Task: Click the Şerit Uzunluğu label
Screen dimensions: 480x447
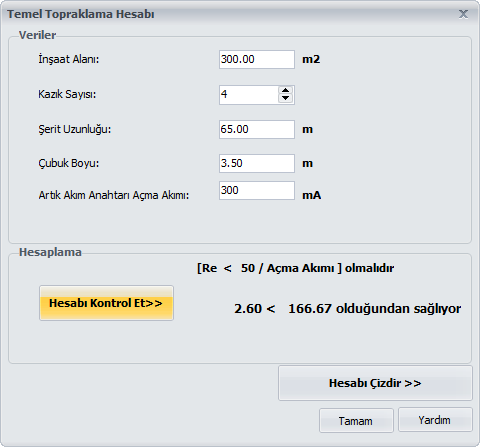Action: tap(74, 129)
